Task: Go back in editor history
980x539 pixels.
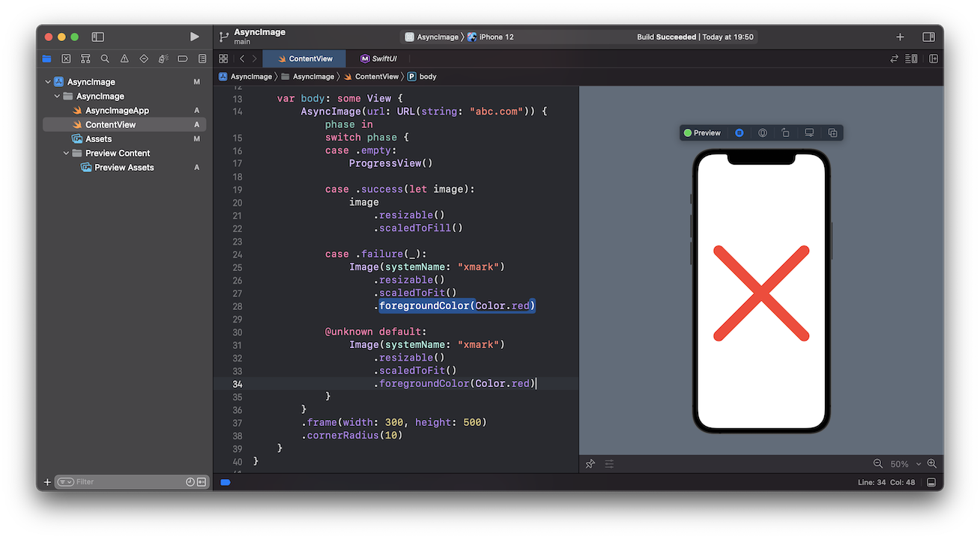Action: click(x=241, y=58)
